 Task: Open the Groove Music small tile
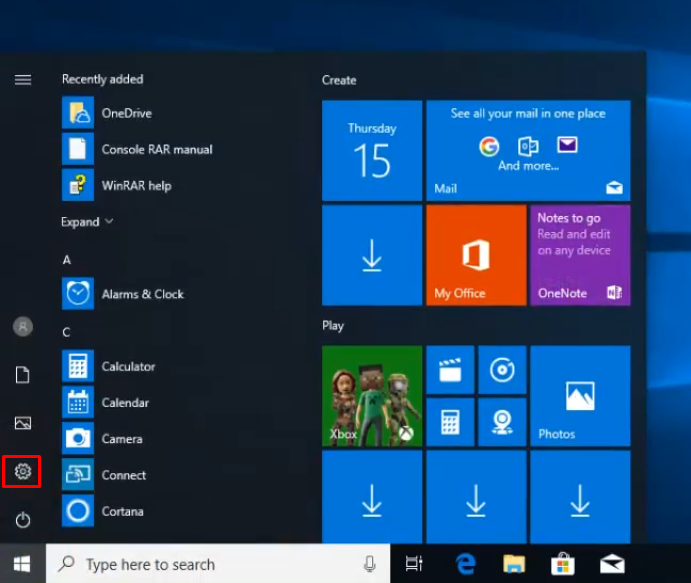click(502, 370)
